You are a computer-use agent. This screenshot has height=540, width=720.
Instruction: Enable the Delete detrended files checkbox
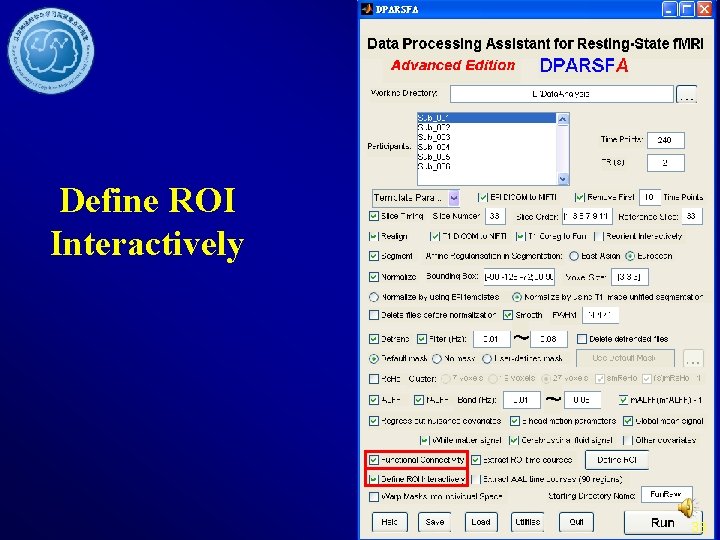click(582, 339)
